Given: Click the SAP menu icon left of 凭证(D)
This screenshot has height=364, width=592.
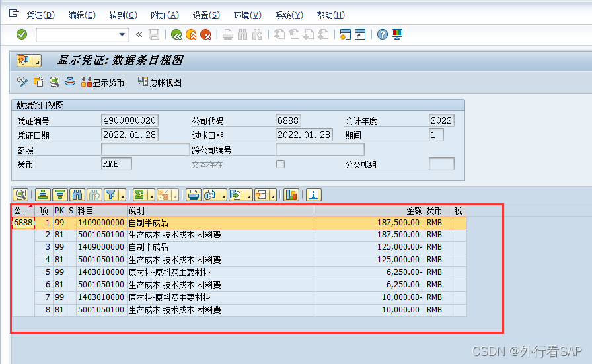Looking at the screenshot, I should (14, 14).
